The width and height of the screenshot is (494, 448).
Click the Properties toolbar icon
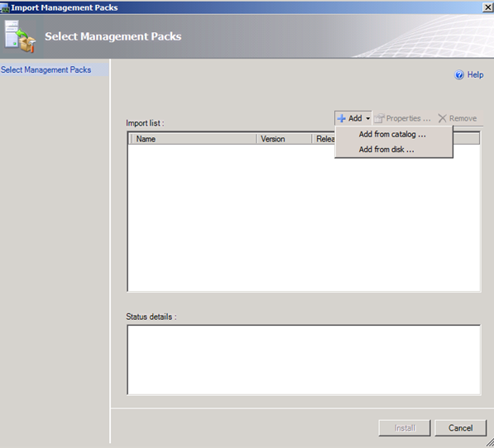click(x=379, y=118)
